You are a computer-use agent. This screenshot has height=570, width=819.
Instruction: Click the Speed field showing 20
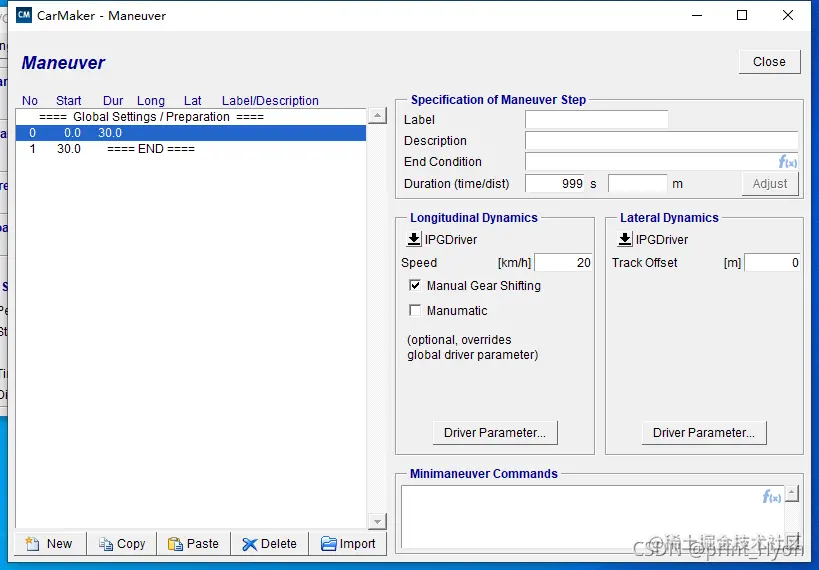(564, 263)
